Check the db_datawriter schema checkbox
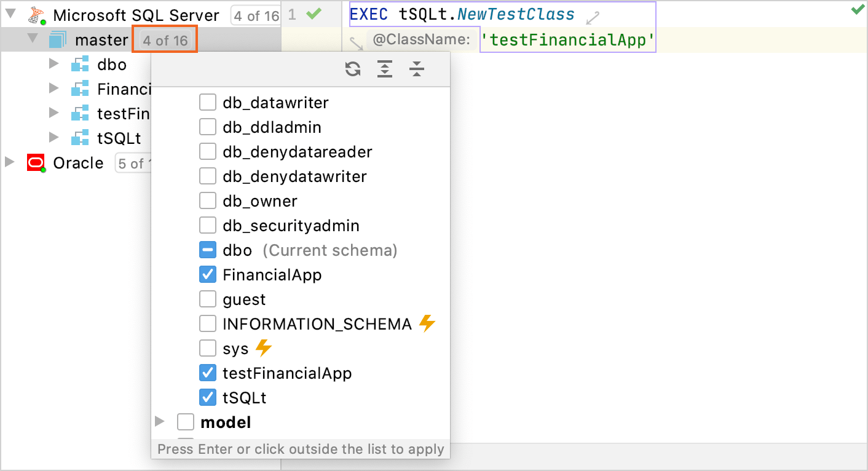Viewport: 868px width, 471px height. [208, 102]
